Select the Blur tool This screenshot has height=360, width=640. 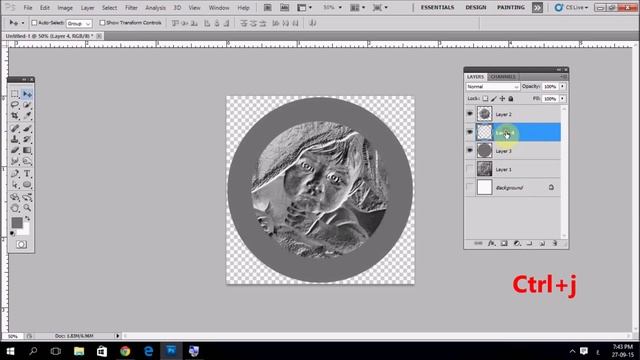point(15,161)
